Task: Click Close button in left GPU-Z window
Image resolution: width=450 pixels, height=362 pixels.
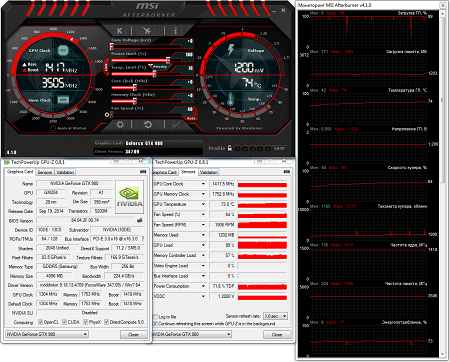Action: [x=133, y=334]
